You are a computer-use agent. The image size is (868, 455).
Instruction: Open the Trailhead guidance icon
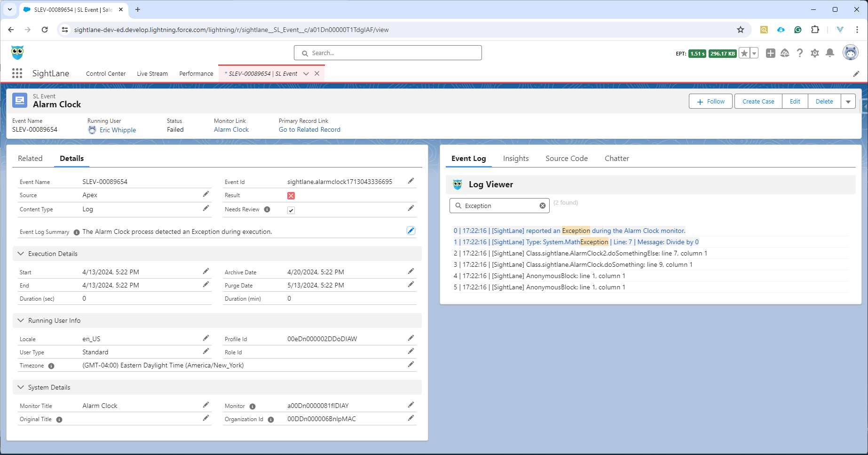785,53
